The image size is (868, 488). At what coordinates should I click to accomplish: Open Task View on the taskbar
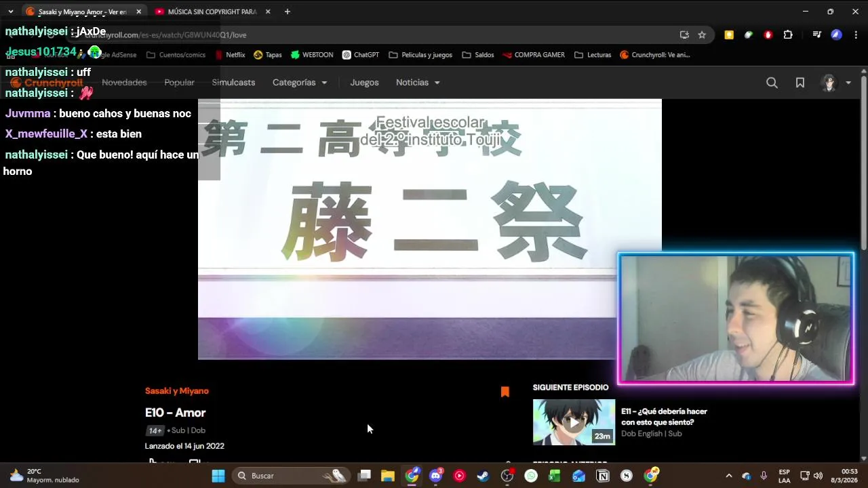[365, 476]
